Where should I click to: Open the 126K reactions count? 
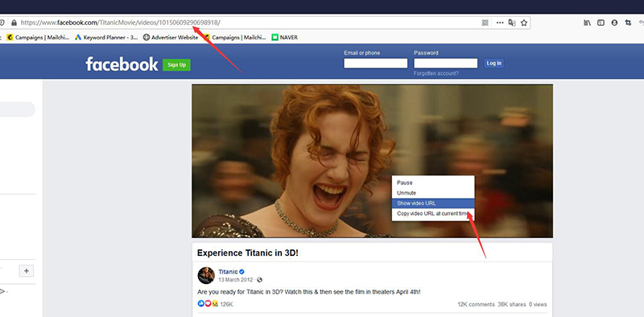226,304
